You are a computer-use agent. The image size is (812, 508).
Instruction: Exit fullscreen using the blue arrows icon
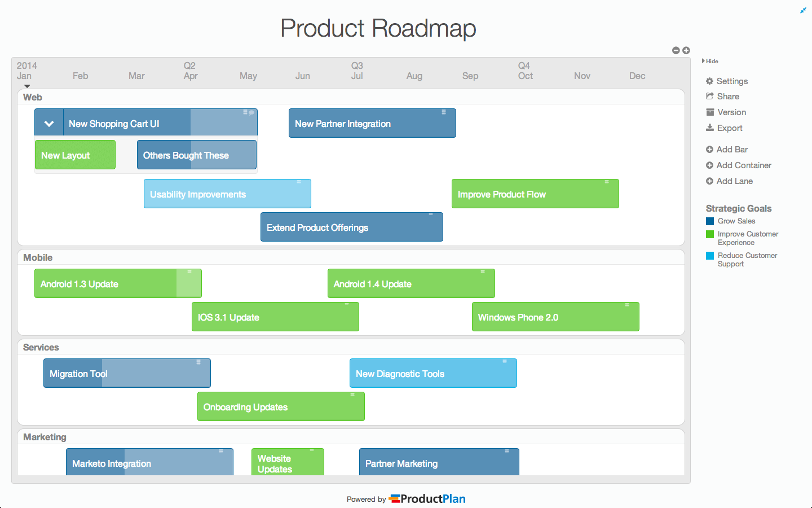pyautogui.click(x=803, y=10)
